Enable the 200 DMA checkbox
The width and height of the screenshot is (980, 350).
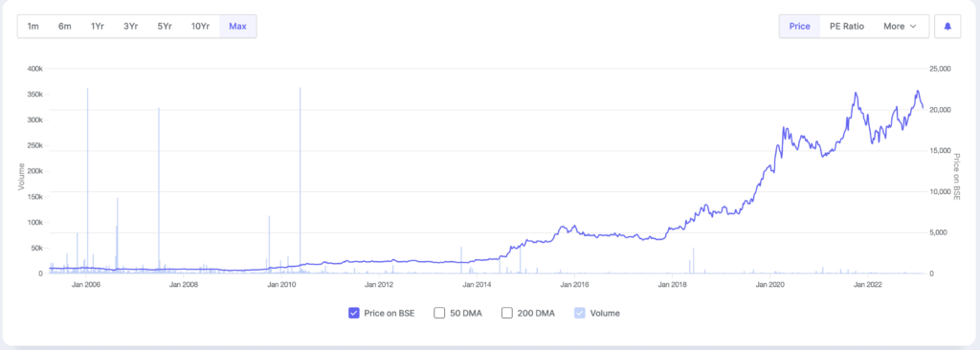pyautogui.click(x=507, y=313)
